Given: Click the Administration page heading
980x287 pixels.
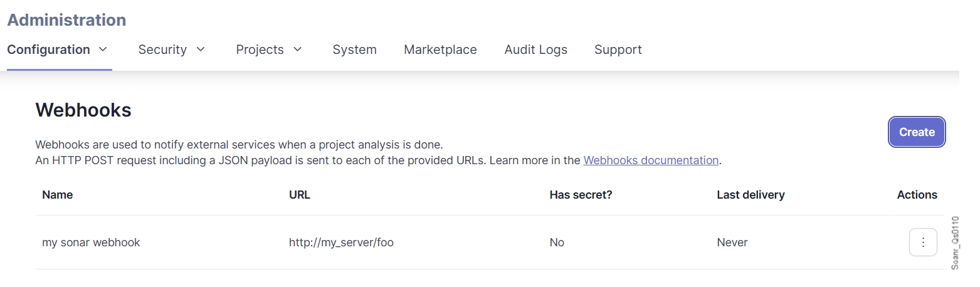Looking at the screenshot, I should tap(66, 20).
